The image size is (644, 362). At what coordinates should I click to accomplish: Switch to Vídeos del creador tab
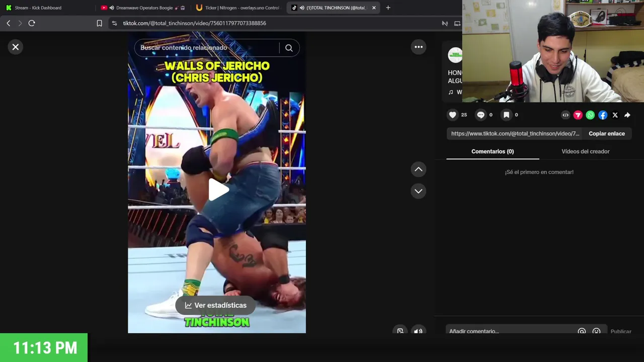(x=585, y=151)
